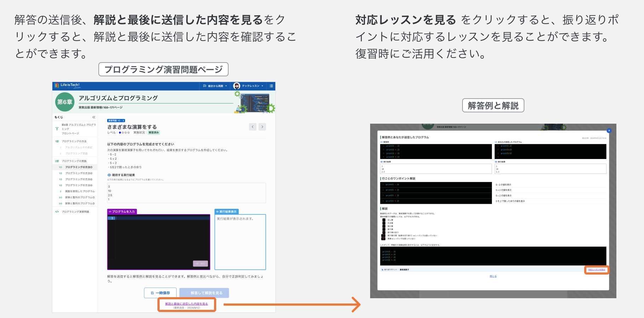Click the 閉じる link in the modal
The width and height of the screenshot is (644, 318).
point(493,276)
